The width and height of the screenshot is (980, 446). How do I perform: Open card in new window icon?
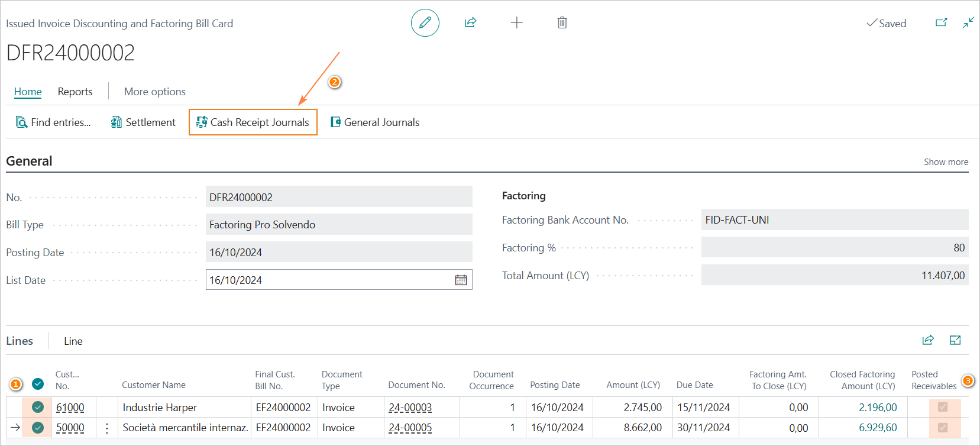tap(941, 23)
